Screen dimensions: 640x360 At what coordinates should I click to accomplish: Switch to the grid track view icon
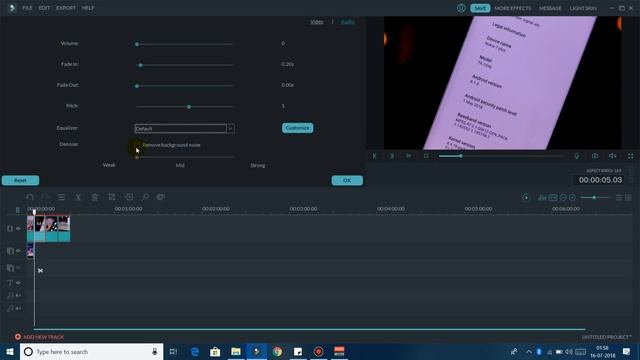point(629,198)
